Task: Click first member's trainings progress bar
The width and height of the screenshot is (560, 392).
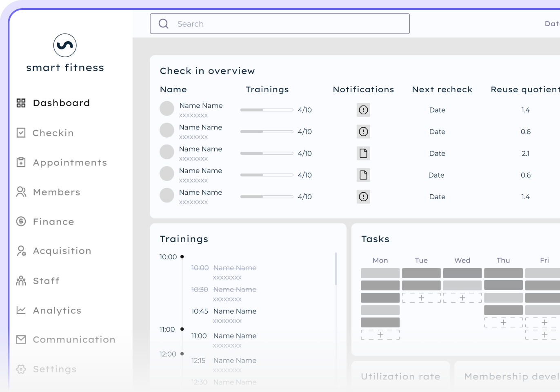Action: [x=267, y=110]
